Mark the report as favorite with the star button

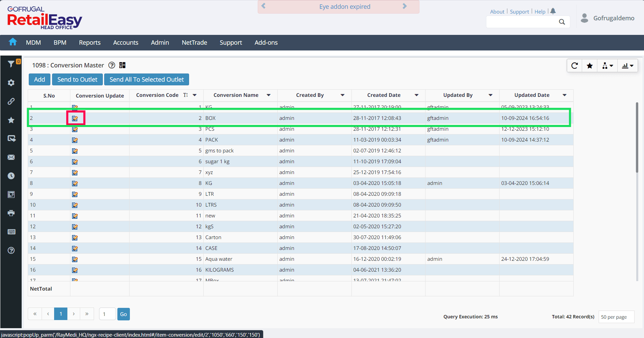point(590,66)
